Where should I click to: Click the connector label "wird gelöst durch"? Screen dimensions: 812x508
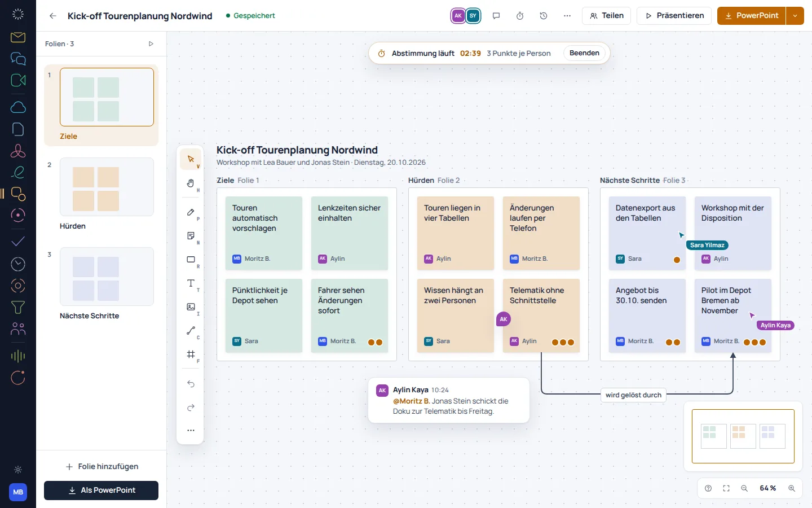coord(633,395)
